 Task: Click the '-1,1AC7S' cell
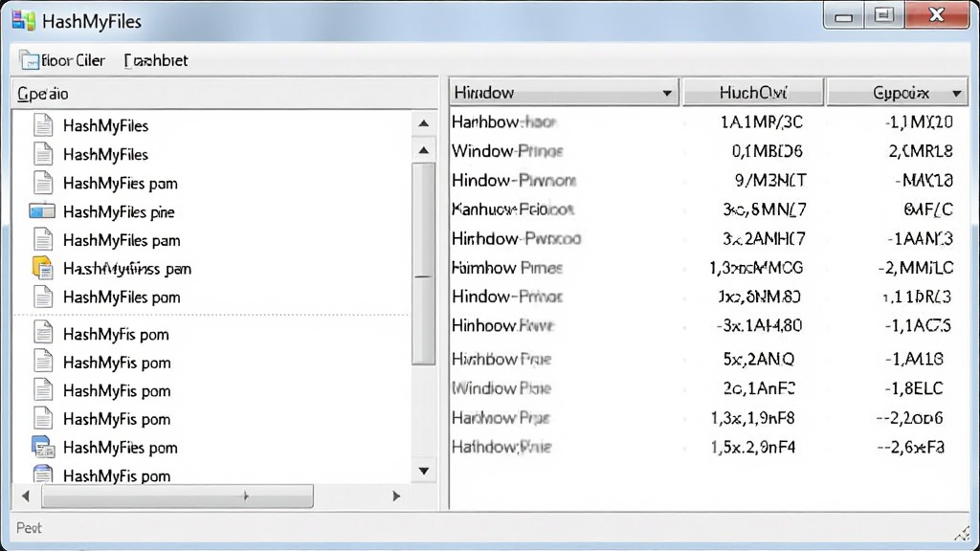(x=918, y=325)
